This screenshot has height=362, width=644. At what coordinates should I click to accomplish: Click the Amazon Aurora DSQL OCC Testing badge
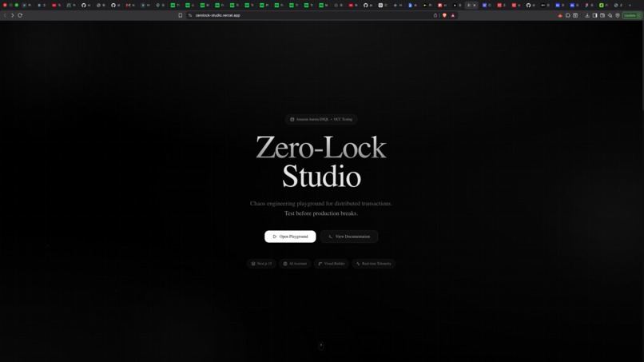(321, 119)
